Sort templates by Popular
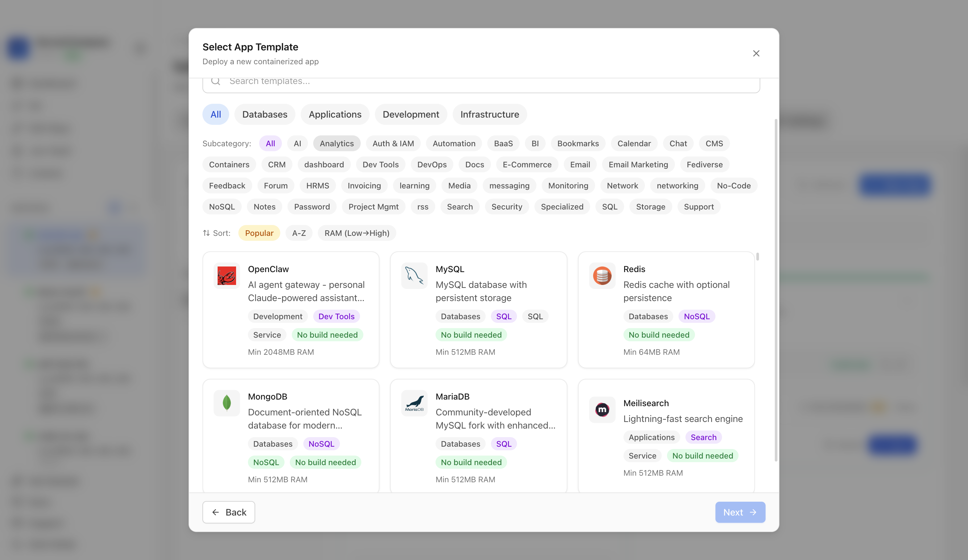The height and width of the screenshot is (560, 968). click(x=259, y=233)
